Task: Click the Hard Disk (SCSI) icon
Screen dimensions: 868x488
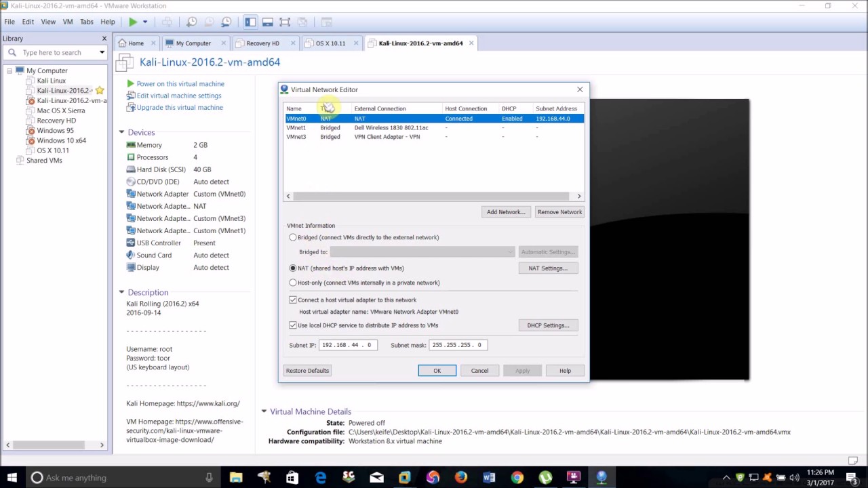Action: [x=132, y=169]
